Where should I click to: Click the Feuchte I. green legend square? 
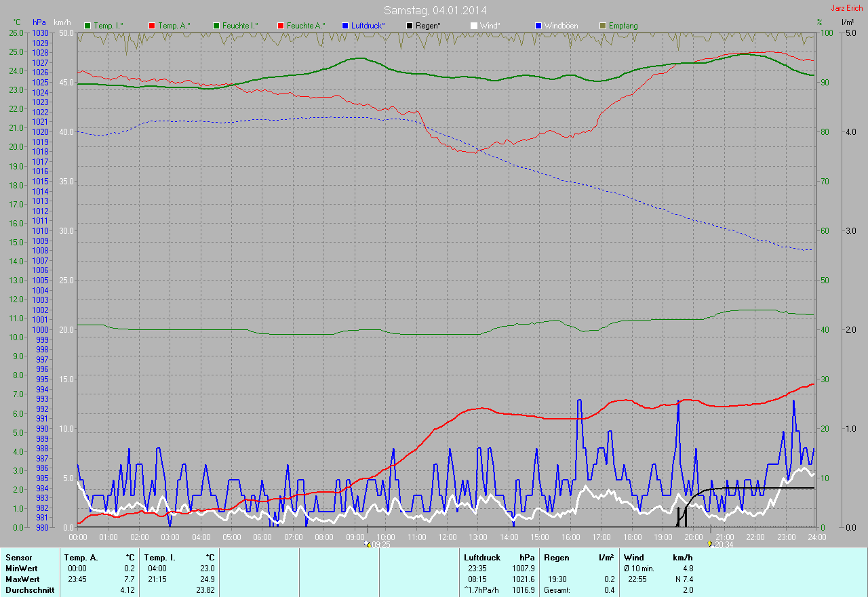click(216, 26)
